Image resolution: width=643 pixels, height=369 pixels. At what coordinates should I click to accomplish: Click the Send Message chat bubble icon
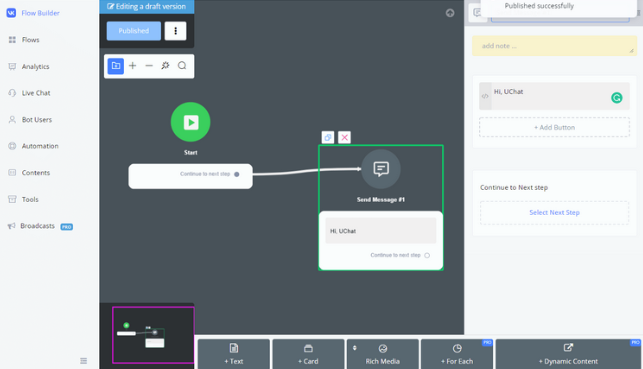pyautogui.click(x=381, y=169)
